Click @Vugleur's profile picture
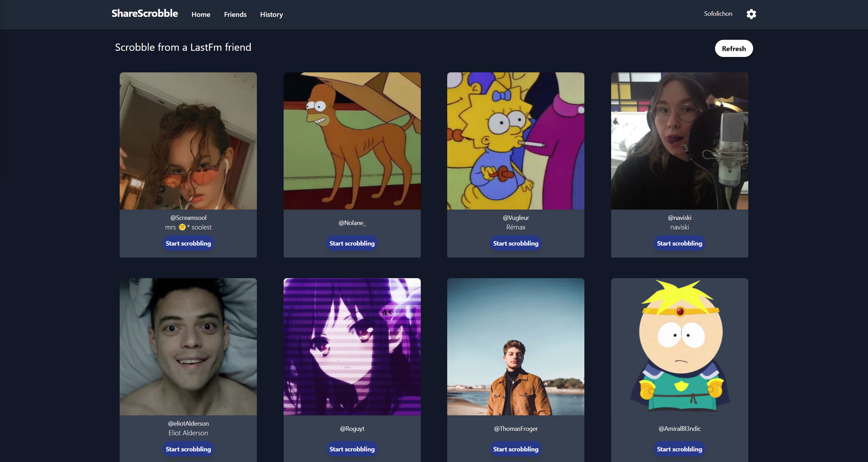This screenshot has height=462, width=868. [x=516, y=141]
